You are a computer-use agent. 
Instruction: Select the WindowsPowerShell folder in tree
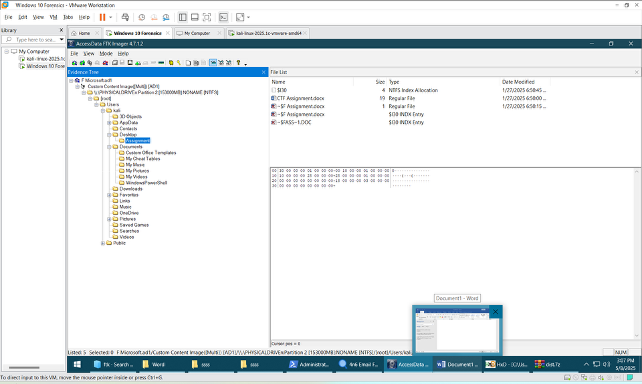coord(146,183)
